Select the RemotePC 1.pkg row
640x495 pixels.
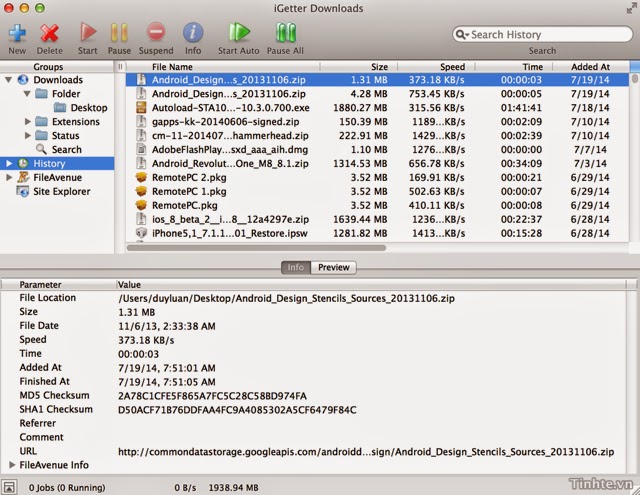pos(378,191)
